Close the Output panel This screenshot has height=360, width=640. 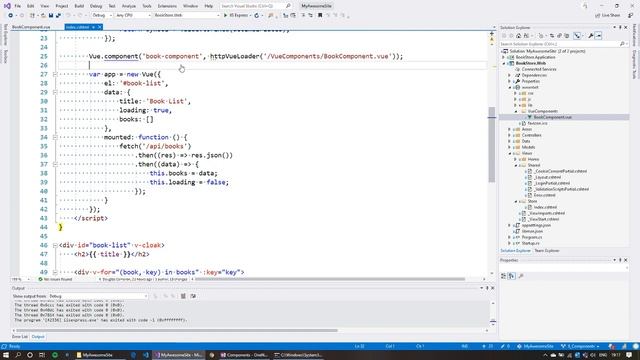492,288
